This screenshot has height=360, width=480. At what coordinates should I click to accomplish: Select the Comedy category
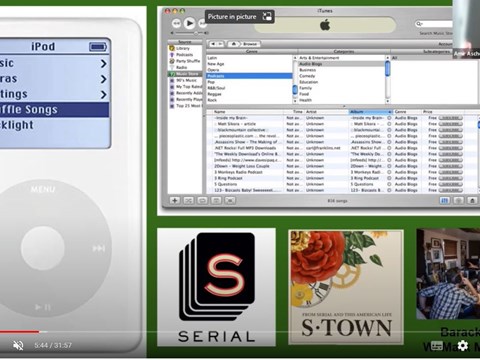[341, 76]
